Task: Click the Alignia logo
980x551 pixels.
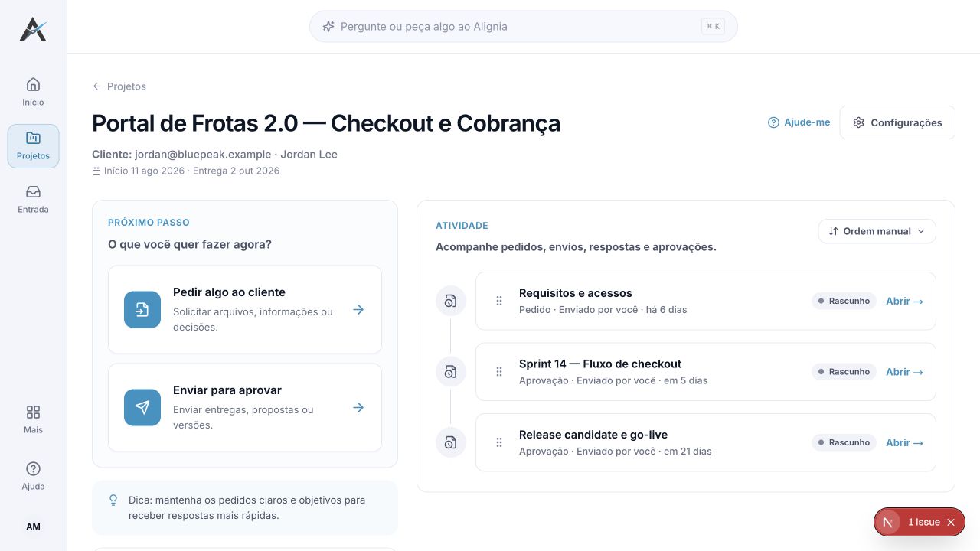Action: pyautogui.click(x=33, y=29)
